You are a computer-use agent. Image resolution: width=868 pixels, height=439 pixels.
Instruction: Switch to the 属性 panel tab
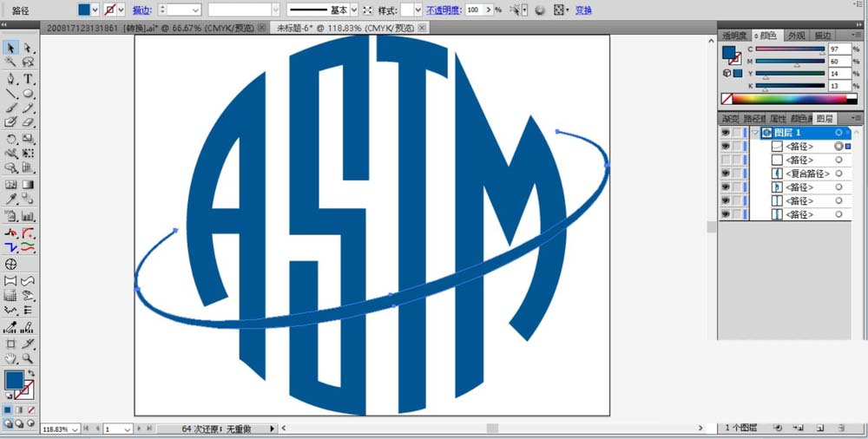pos(778,119)
